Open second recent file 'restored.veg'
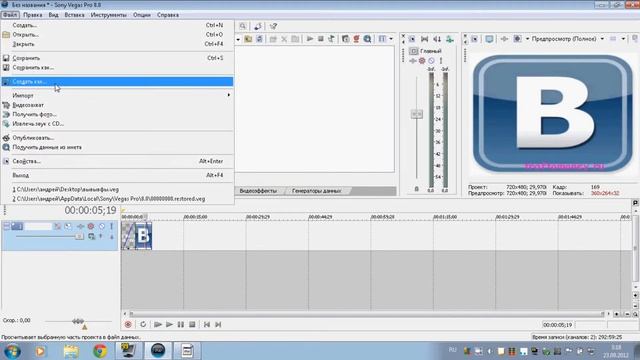 pyautogui.click(x=117, y=199)
